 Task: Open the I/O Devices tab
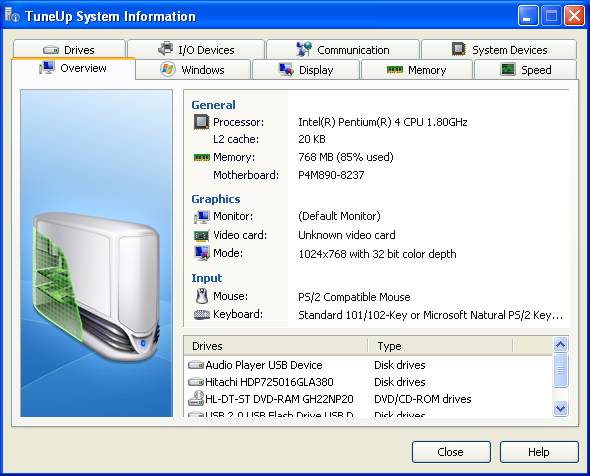(x=196, y=49)
